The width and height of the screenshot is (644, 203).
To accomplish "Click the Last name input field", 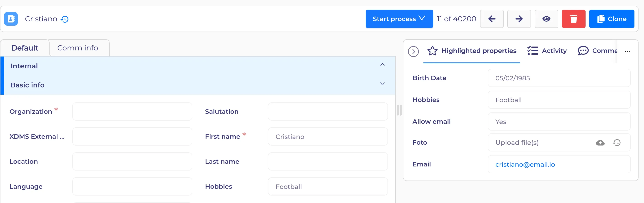I will 328,161.
